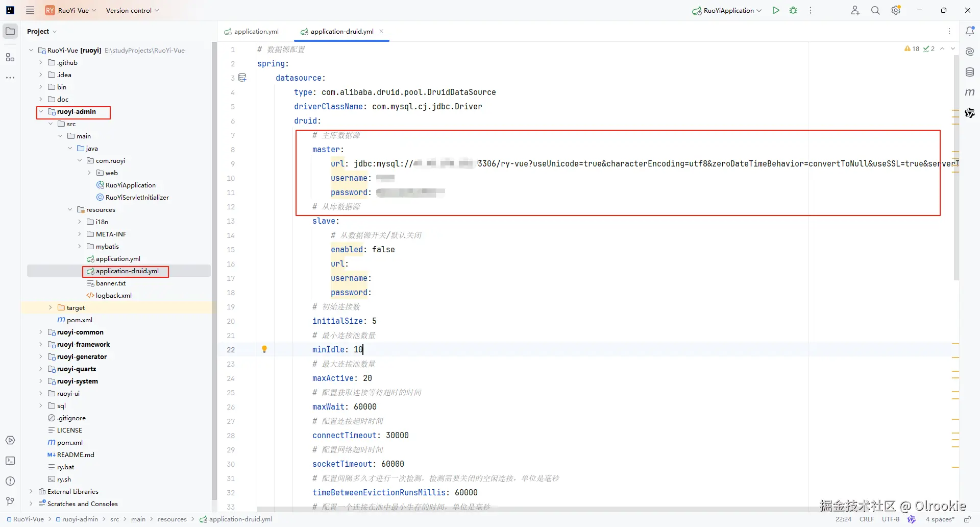Expand the ruoyi-common module
The image size is (980, 527).
click(41, 332)
